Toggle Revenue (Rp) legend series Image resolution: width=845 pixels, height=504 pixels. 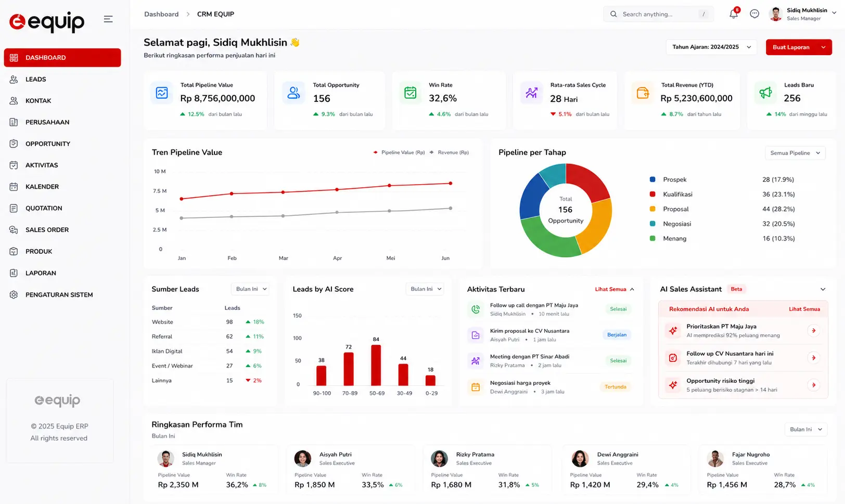tap(450, 152)
